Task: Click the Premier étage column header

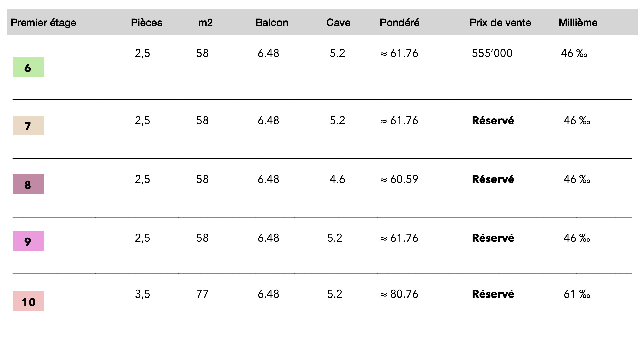Action: pyautogui.click(x=43, y=23)
